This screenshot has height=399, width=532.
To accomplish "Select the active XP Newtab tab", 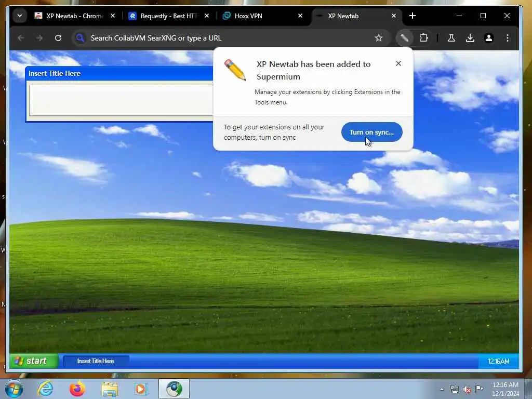I will [356, 16].
